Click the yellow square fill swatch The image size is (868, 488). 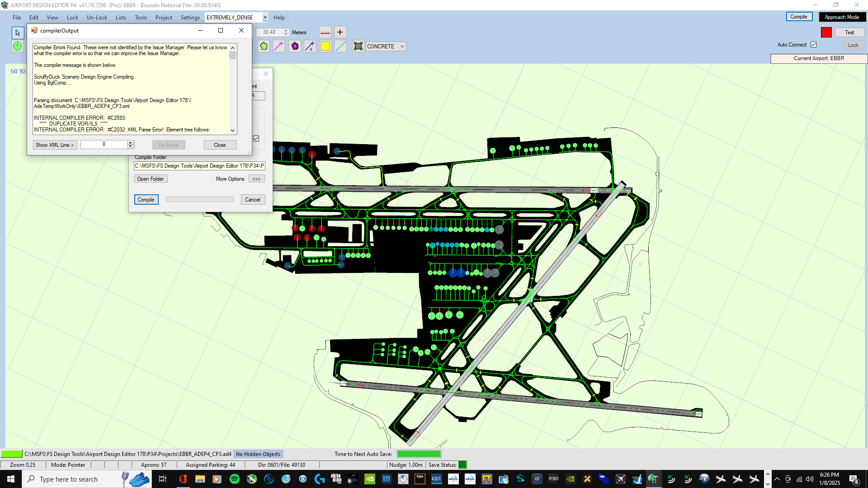(325, 46)
